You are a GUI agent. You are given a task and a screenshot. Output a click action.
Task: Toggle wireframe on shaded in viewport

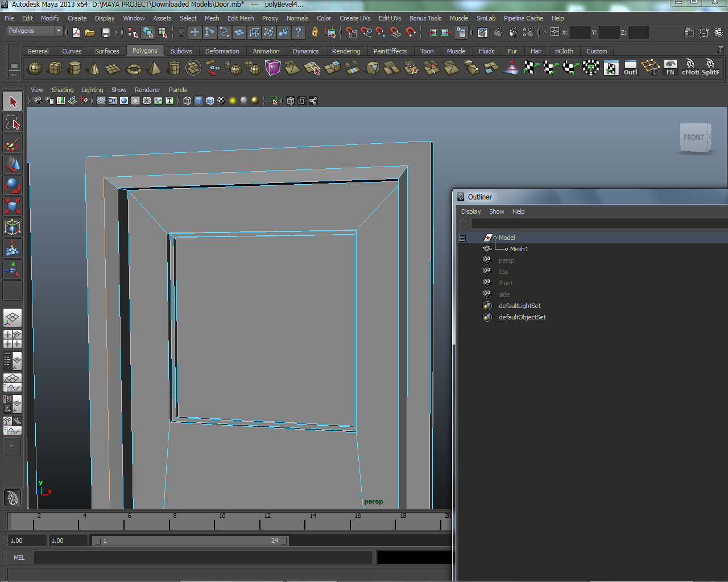point(210,101)
